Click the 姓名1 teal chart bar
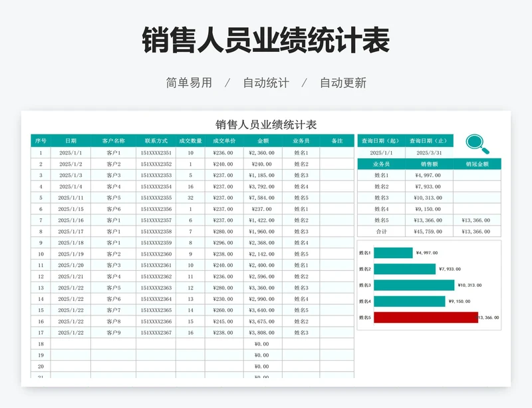The width and height of the screenshot is (532, 408). tap(393, 253)
